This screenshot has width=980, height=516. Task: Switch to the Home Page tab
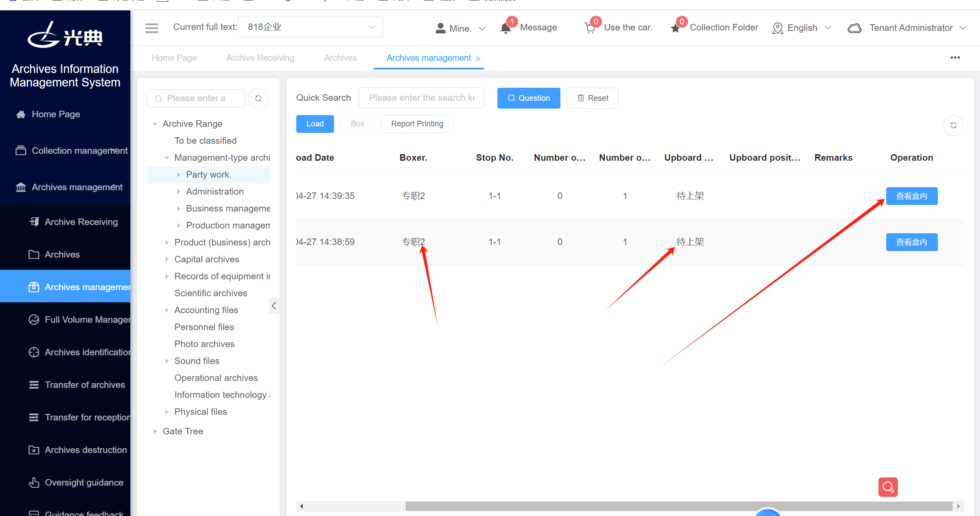[x=174, y=58]
